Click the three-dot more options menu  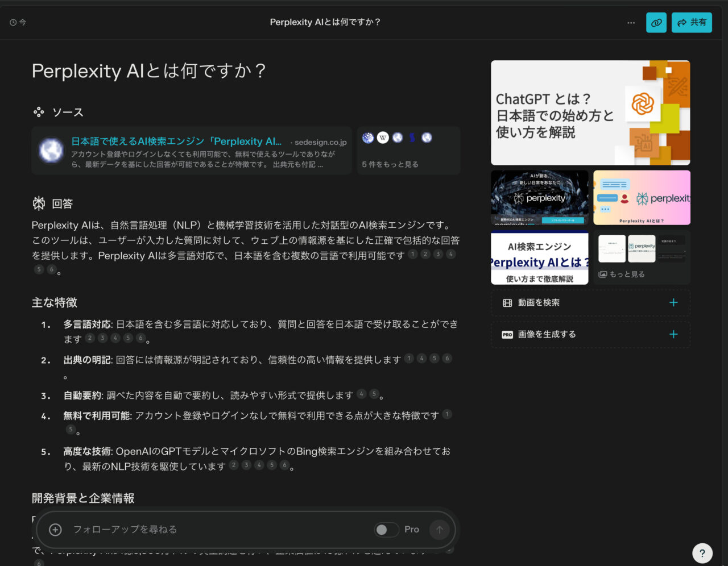(631, 23)
